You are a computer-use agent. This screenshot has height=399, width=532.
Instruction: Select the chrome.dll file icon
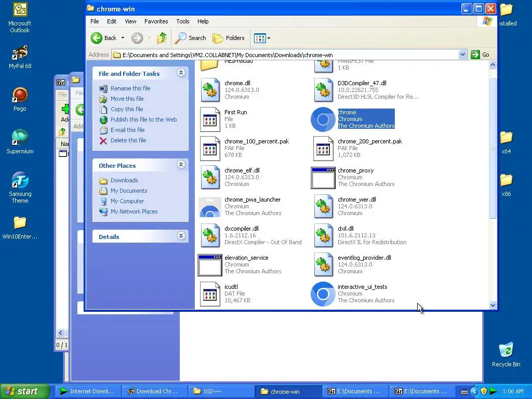pos(210,90)
